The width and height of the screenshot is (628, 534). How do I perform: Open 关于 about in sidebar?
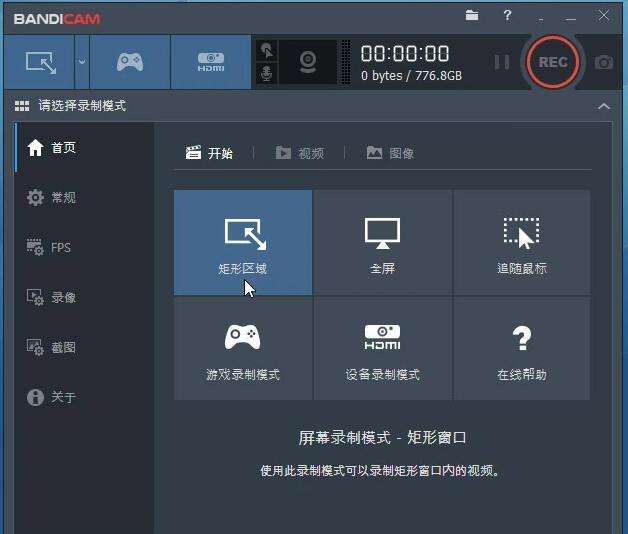84,397
